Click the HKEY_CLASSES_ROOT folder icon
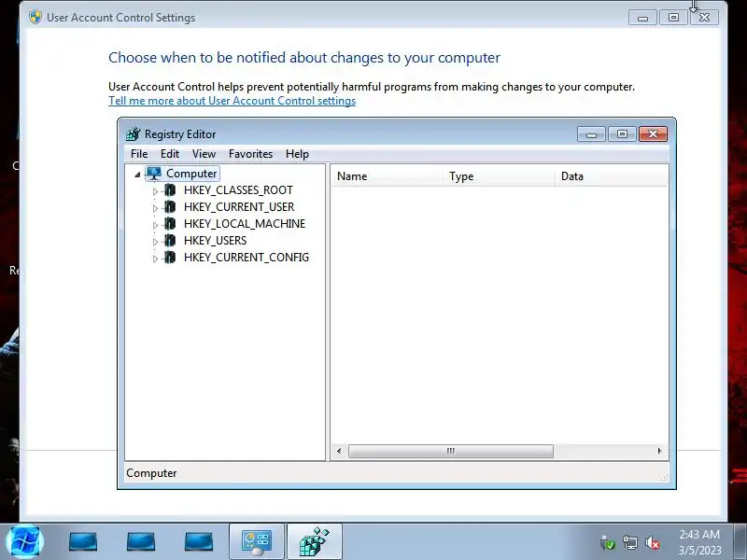This screenshot has width=747, height=560. (170, 190)
